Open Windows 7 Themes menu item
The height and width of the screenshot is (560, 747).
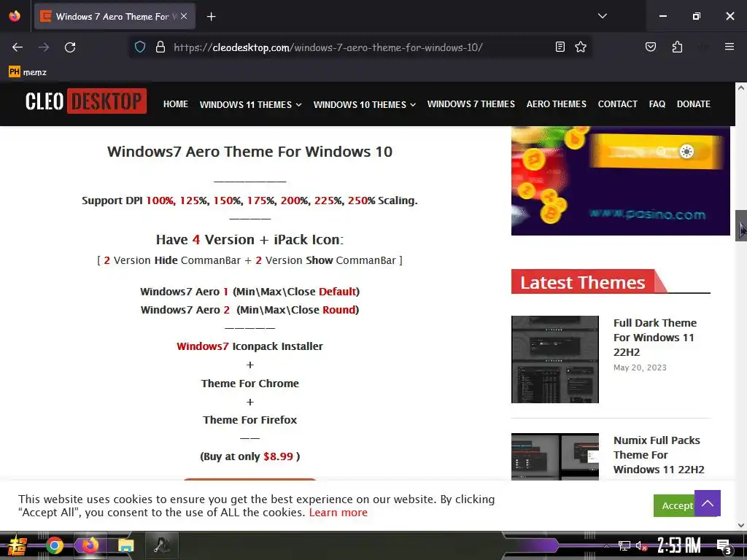tap(471, 104)
